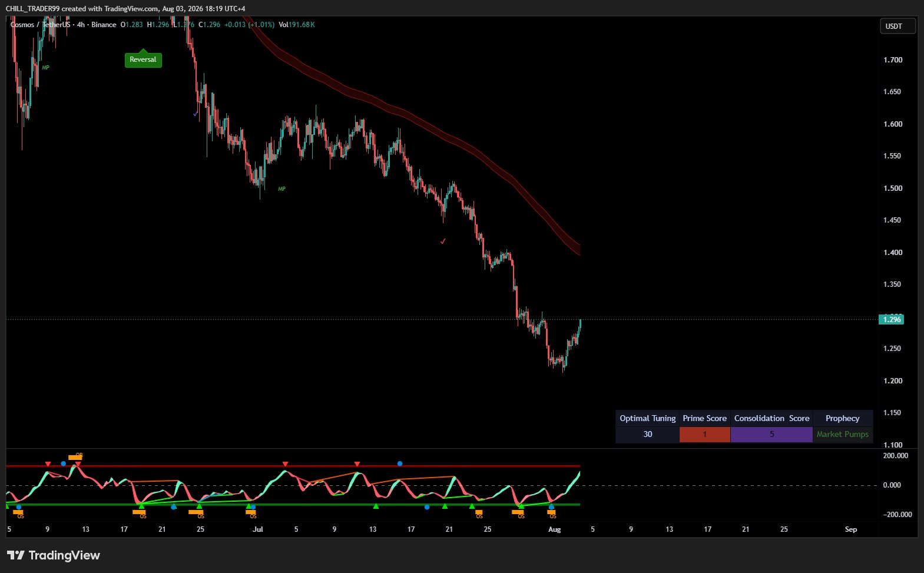Click the red checkmark marker below the candles
The height and width of the screenshot is (573, 924).
[x=443, y=241]
